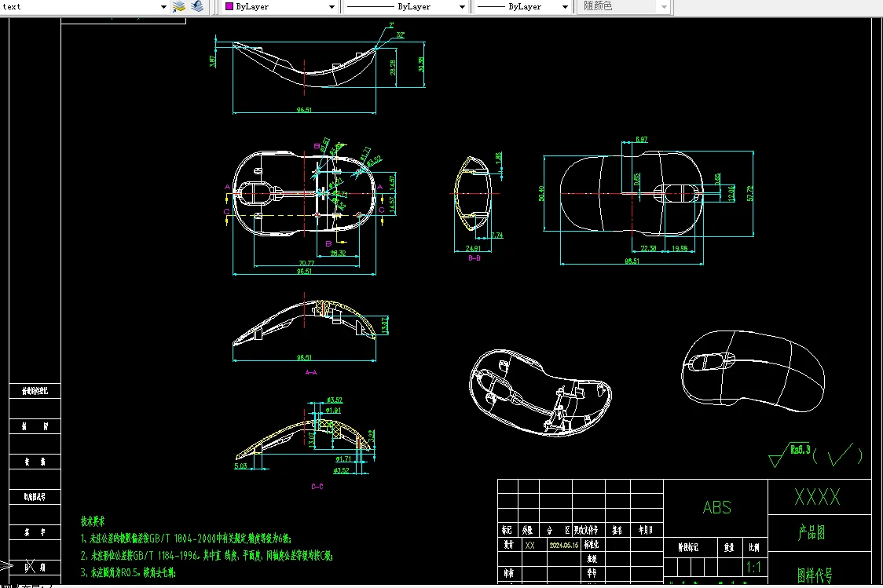Select the 3.87 dimension
The width and height of the screenshot is (883, 588).
(x=212, y=61)
